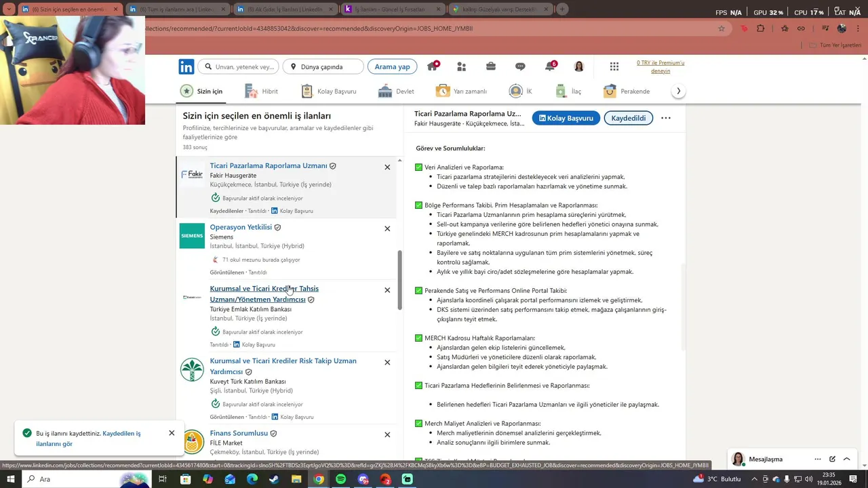This screenshot has width=868, height=488.
Task: Dismiss the Fakir Hausgeräte job card
Action: (387, 167)
